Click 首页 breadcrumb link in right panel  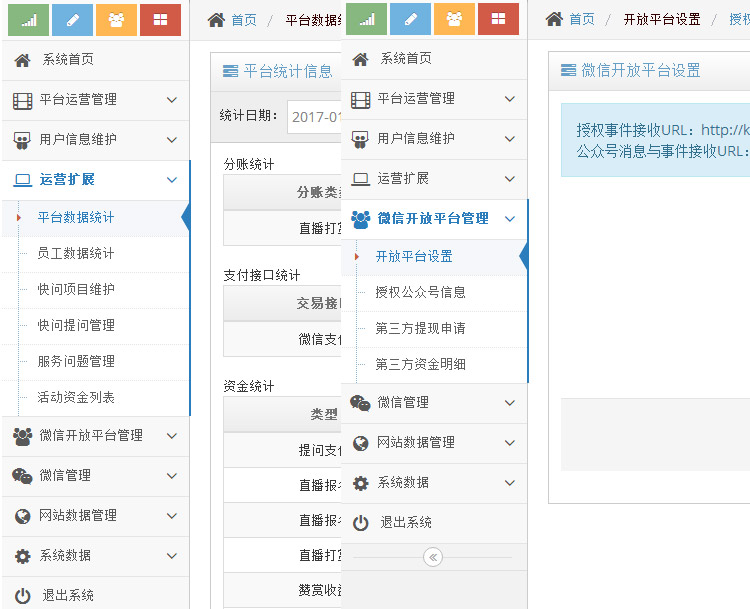click(582, 19)
